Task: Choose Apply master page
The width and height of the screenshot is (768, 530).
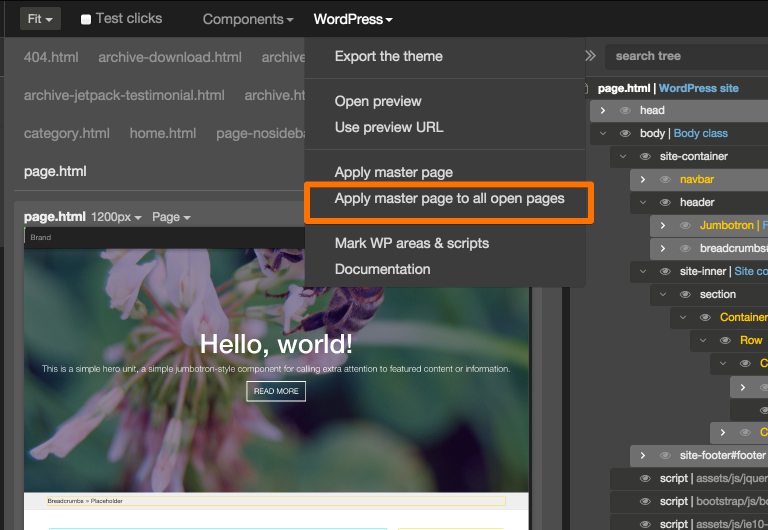Action: (393, 172)
